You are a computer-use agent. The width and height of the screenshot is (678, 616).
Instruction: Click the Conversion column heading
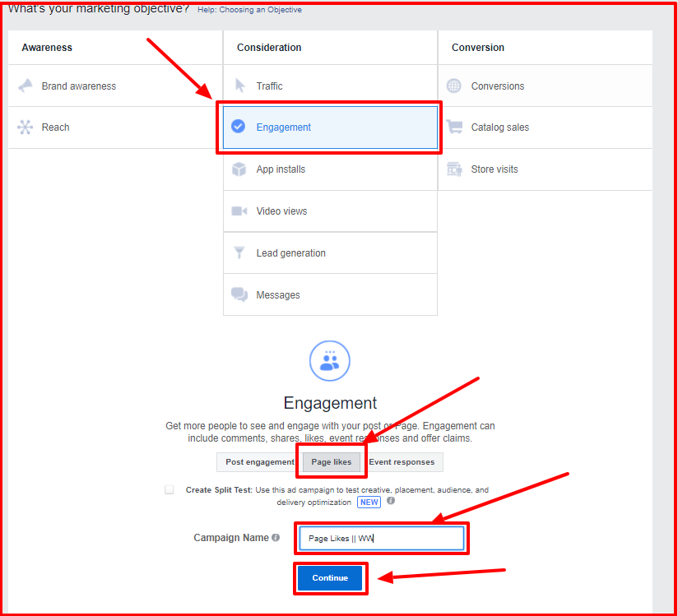click(478, 47)
